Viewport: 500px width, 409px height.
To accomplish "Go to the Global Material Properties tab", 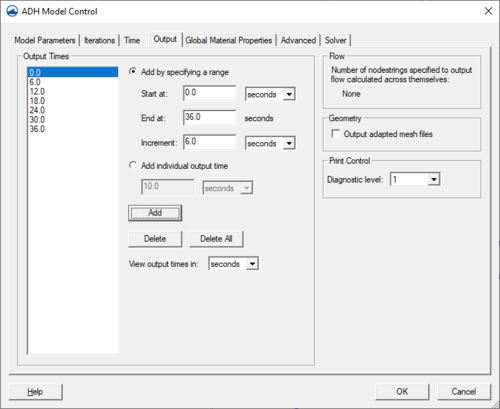I will [x=229, y=40].
